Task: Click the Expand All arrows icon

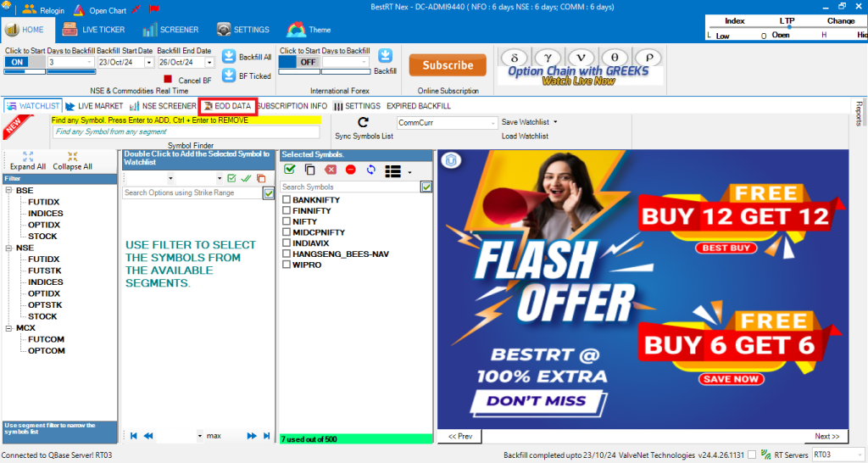Action: [28, 156]
